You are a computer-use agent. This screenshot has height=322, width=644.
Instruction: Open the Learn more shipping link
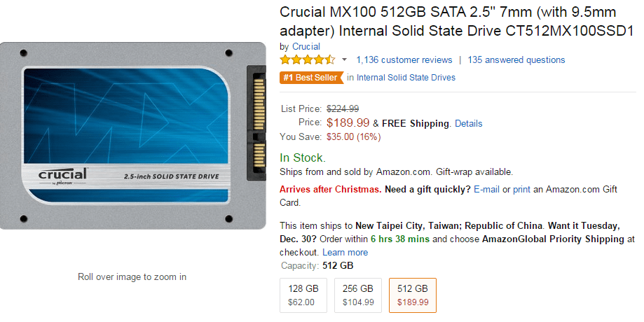pyautogui.click(x=345, y=252)
